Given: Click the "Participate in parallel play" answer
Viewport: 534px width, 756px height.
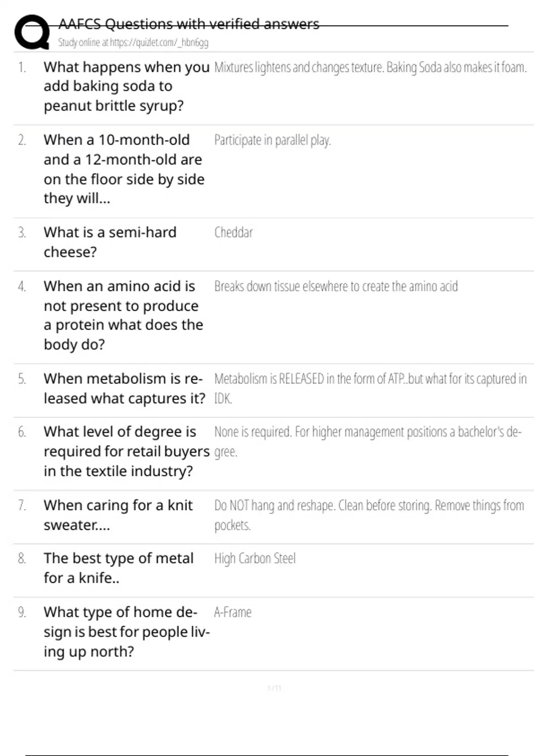Looking at the screenshot, I should [x=272, y=141].
